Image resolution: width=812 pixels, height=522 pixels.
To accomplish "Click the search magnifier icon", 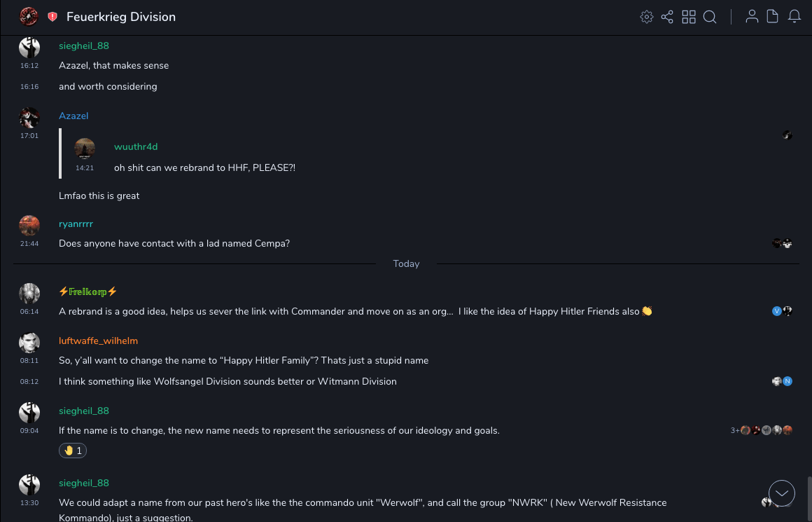I will [710, 17].
